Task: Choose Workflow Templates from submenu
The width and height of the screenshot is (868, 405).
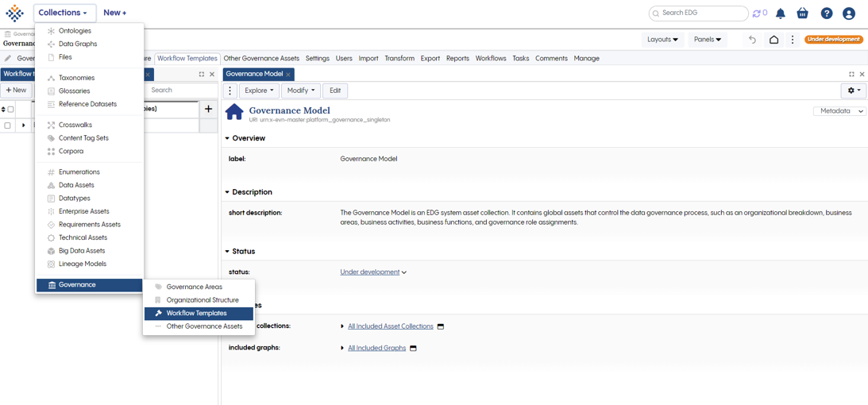Action: tap(199, 313)
